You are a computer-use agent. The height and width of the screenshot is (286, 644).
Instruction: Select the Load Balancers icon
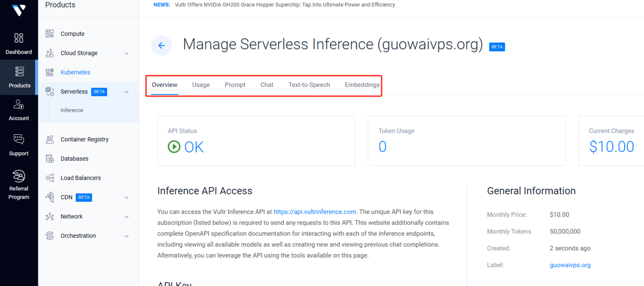click(x=50, y=178)
